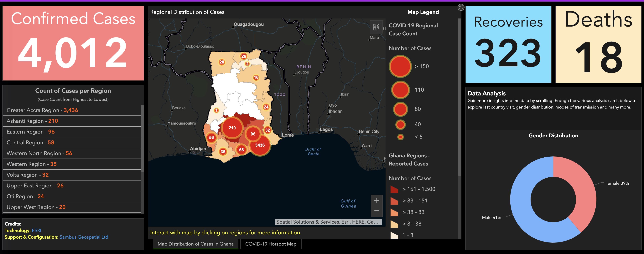Click the map zoom in plus button
Image resolution: width=644 pixels, height=254 pixels.
(377, 200)
